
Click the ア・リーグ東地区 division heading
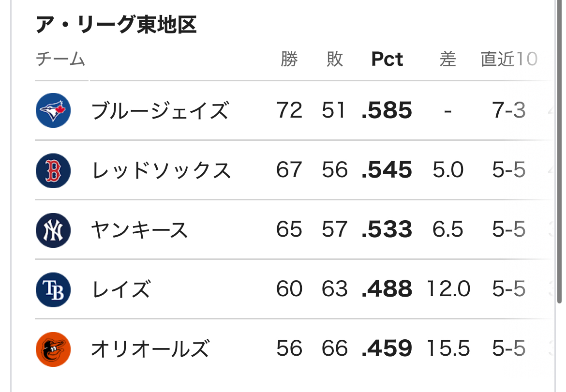point(116,25)
